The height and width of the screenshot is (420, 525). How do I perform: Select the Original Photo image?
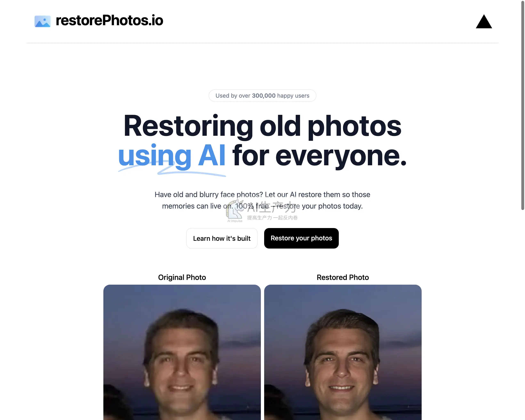pyautogui.click(x=182, y=352)
